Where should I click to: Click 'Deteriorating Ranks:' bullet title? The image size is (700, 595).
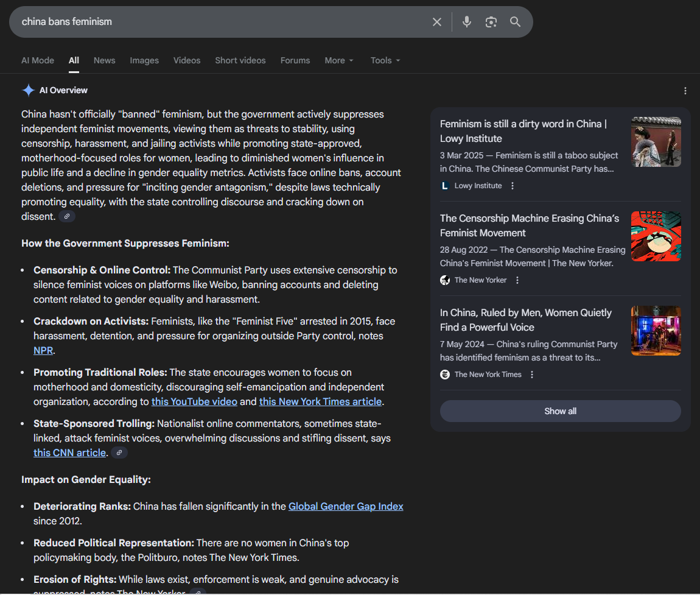point(82,507)
